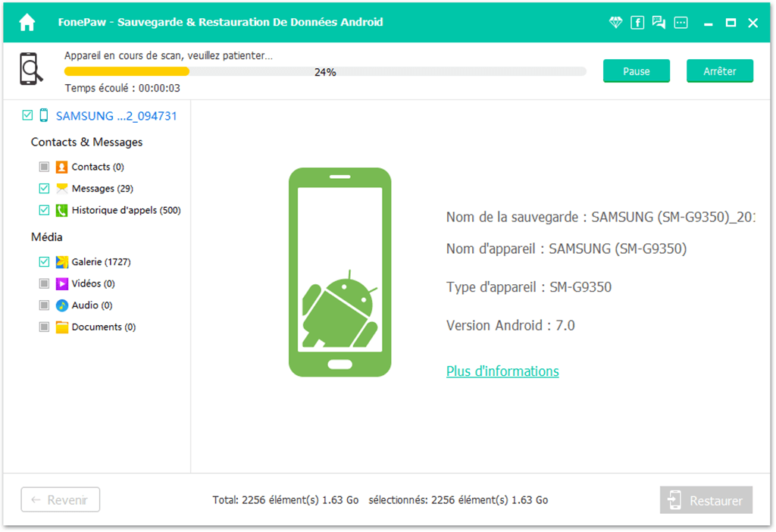Maximize the FonePaw window

(x=731, y=23)
